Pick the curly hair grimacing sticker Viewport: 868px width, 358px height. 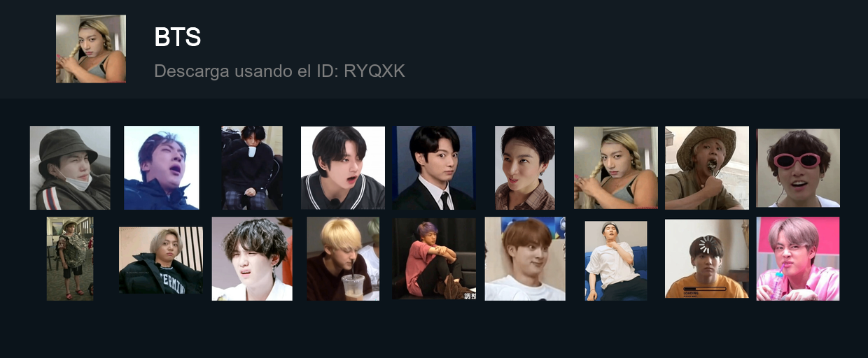tap(252, 259)
